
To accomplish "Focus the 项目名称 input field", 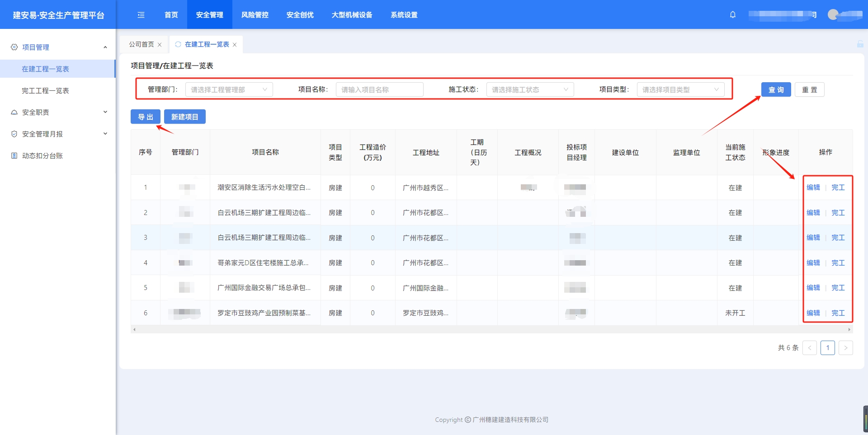I will (x=379, y=89).
